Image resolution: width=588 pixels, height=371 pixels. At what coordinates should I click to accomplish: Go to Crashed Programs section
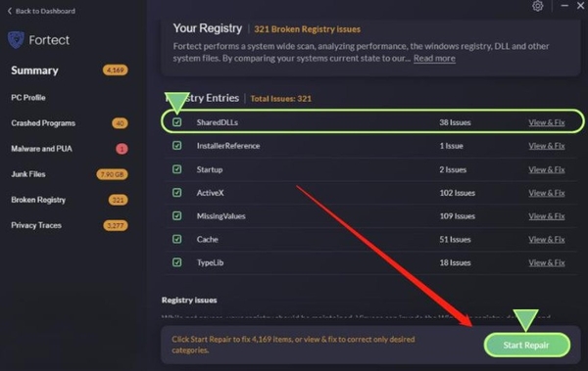pyautogui.click(x=43, y=123)
